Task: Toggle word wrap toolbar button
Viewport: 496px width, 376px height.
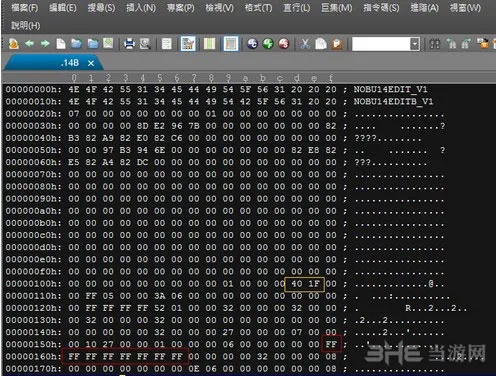Action: (x=166, y=44)
